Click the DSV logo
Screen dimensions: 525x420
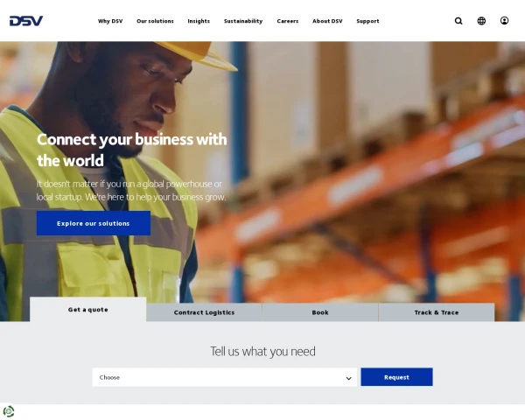(26, 21)
